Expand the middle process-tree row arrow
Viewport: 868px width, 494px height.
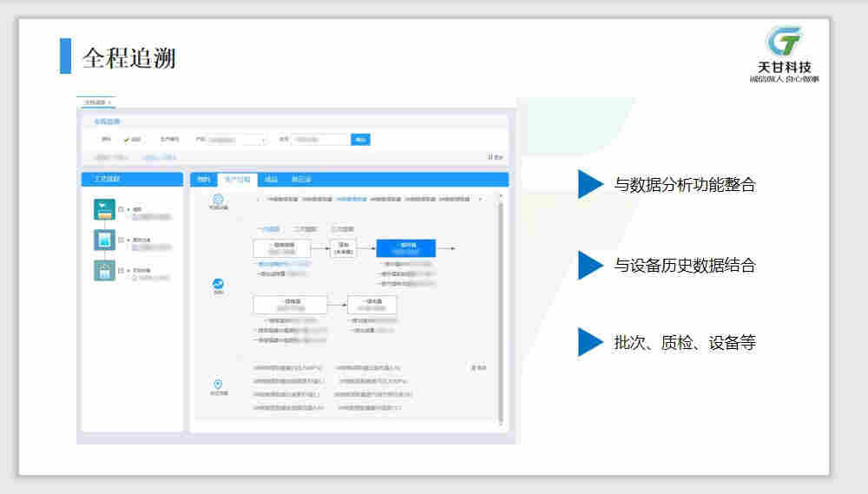(x=128, y=240)
